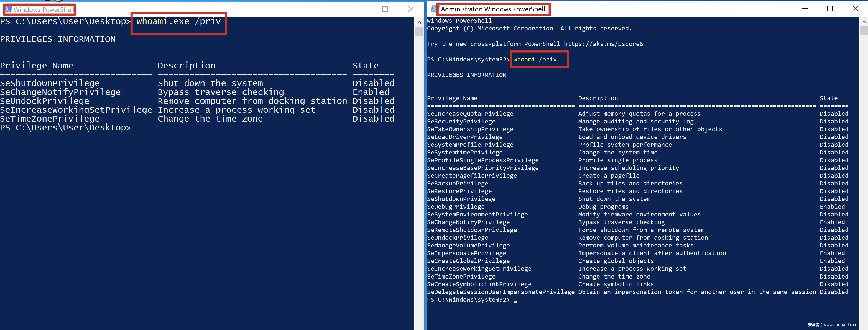Click the last 'PS C:\Users\User\Desktop>' prompt line
This screenshot has width=868, height=330.
[65, 128]
